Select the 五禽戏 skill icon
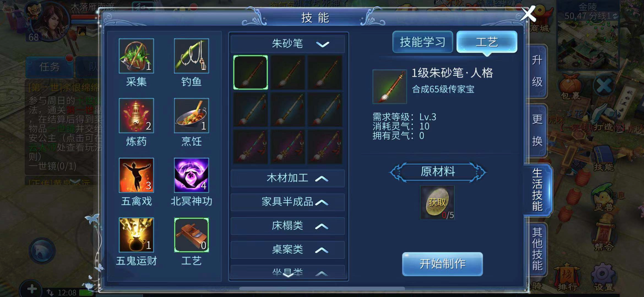The width and height of the screenshot is (644, 297). tap(136, 175)
